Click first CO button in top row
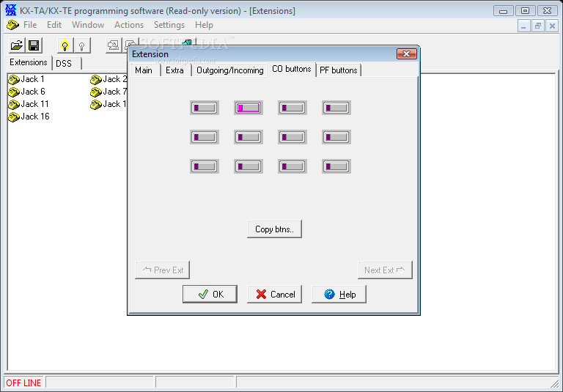 pos(205,108)
